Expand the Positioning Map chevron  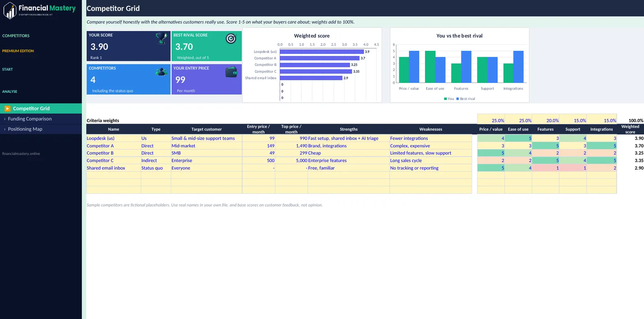pos(5,129)
